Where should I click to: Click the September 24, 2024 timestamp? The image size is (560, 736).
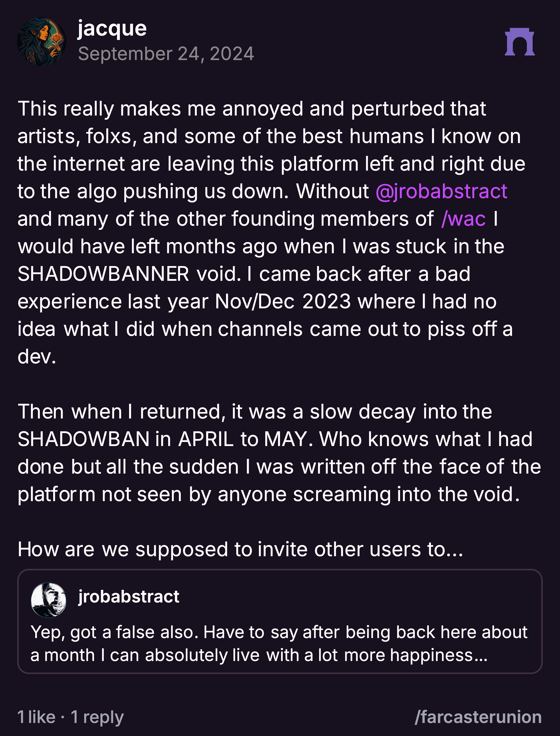tap(166, 54)
